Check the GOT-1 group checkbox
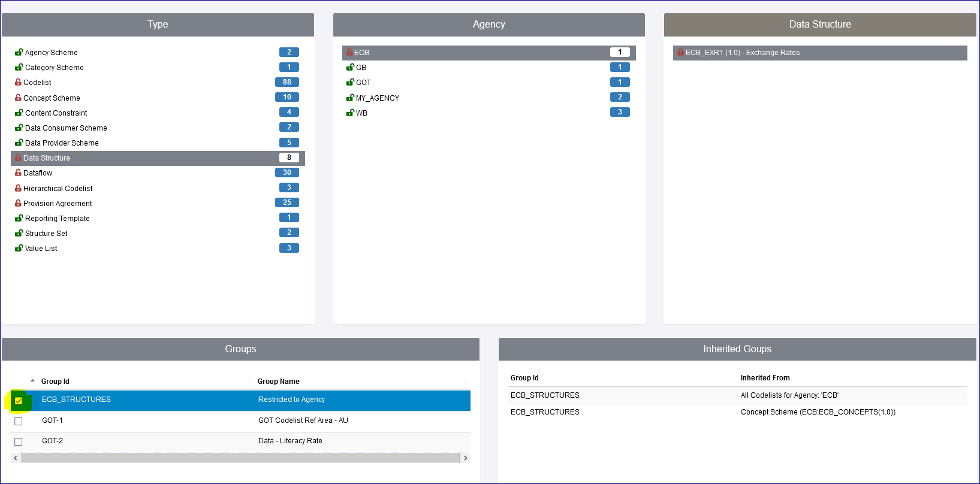Screen dimensions: 980x484 [x=19, y=421]
